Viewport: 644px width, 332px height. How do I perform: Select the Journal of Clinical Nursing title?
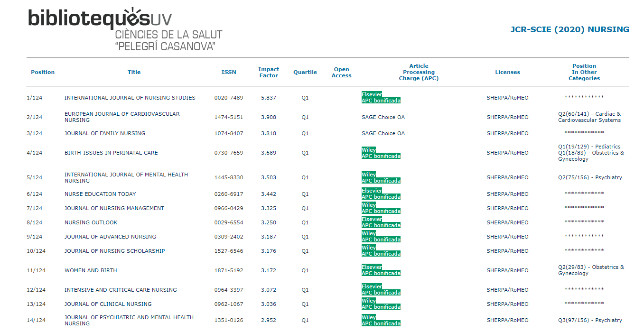click(x=108, y=304)
